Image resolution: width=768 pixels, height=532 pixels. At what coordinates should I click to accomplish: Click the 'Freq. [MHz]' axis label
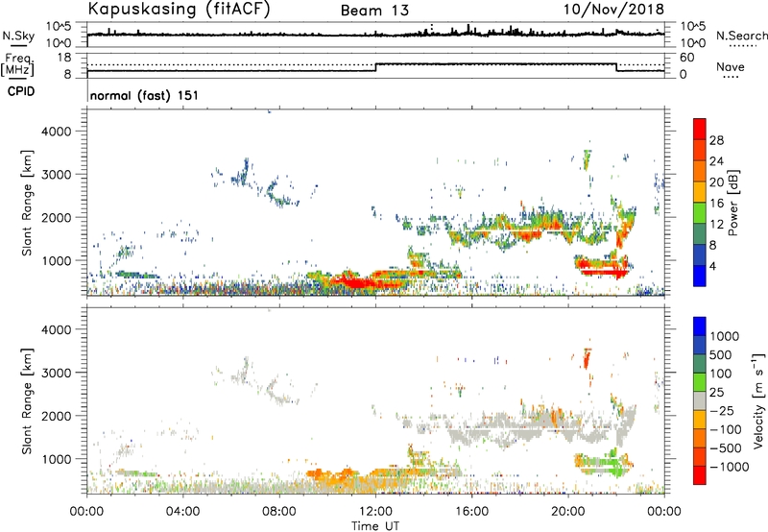point(17,65)
